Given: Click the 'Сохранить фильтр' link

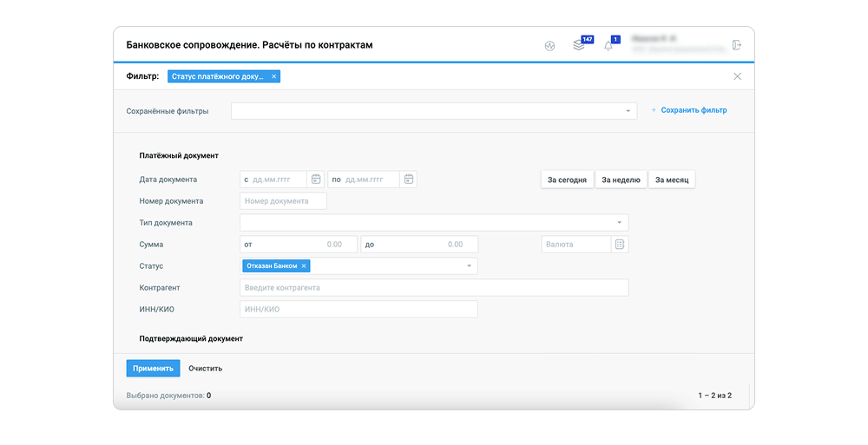Looking at the screenshot, I should coord(689,110).
